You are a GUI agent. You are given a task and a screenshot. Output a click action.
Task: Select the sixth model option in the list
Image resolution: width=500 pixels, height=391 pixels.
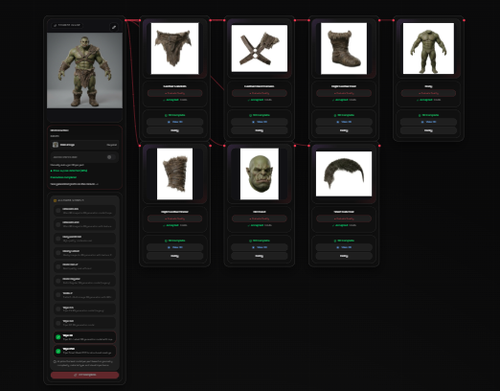(x=85, y=281)
